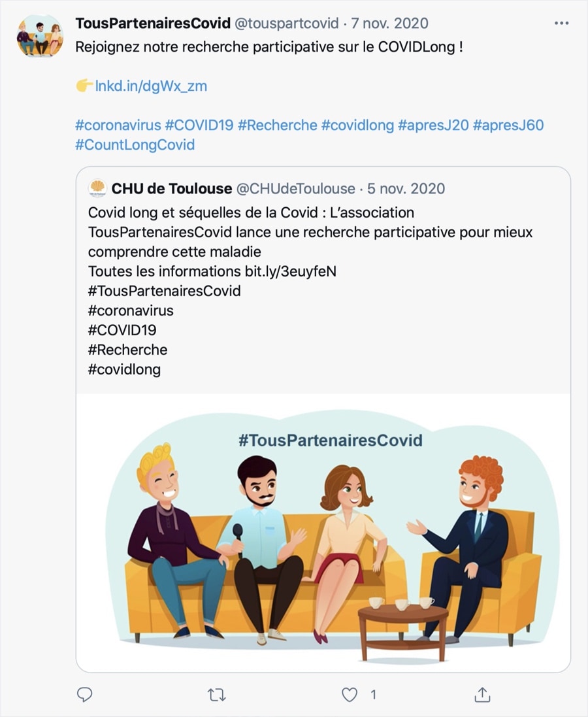Open the #apresJ20 hashtag

(433, 125)
